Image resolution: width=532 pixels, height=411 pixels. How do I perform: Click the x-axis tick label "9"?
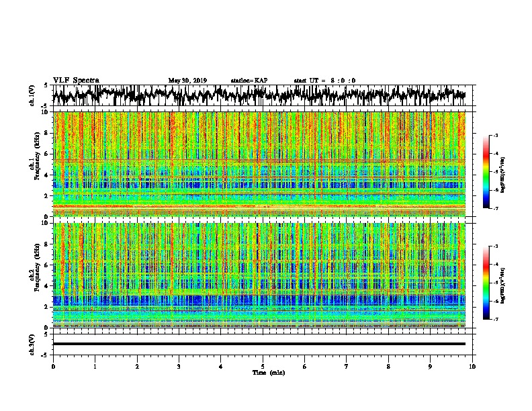(x=430, y=367)
